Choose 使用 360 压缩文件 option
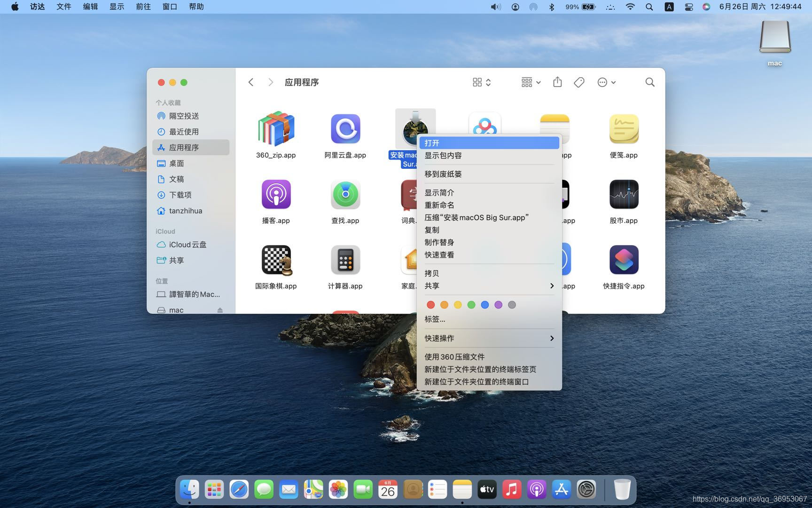 tap(489, 357)
